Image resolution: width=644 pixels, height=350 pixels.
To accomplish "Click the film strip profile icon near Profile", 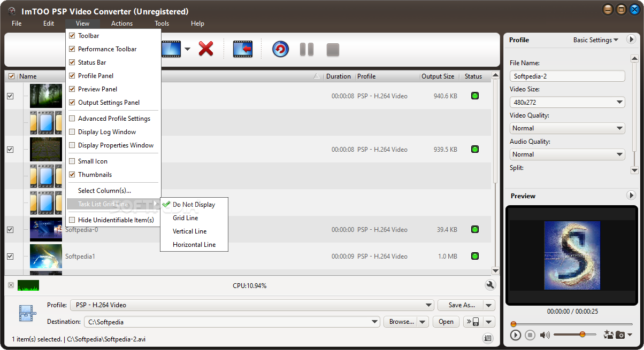I will pyautogui.click(x=27, y=313).
